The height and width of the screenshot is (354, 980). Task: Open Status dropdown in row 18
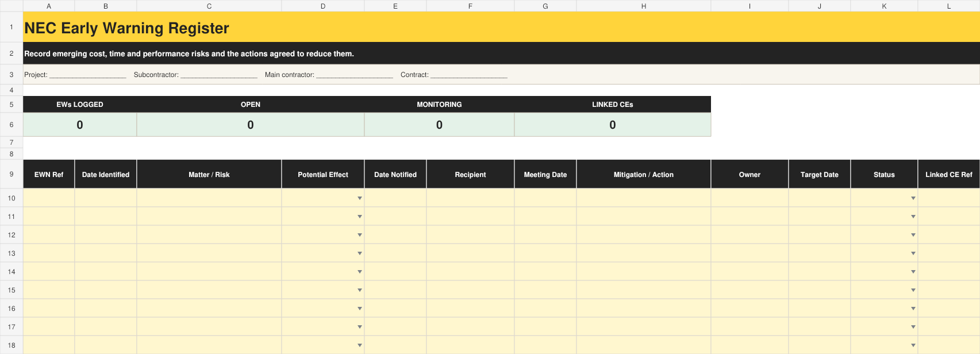coord(913,345)
